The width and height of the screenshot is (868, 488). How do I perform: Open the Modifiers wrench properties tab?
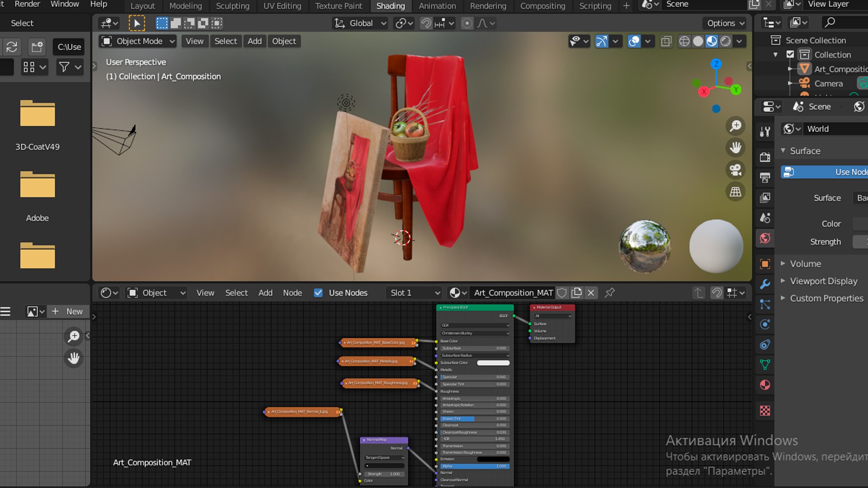(x=765, y=284)
